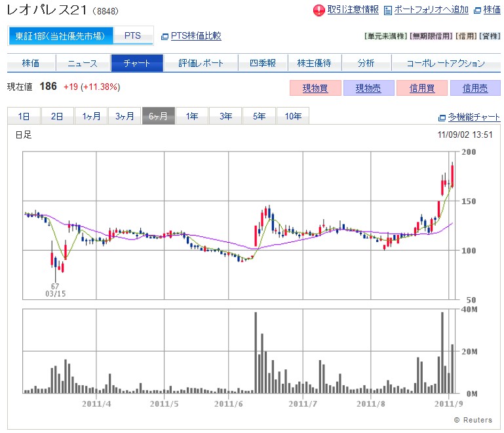Open the 株価 link at top right
Image resolution: width=504 pixels, height=433 pixels.
[492, 10]
